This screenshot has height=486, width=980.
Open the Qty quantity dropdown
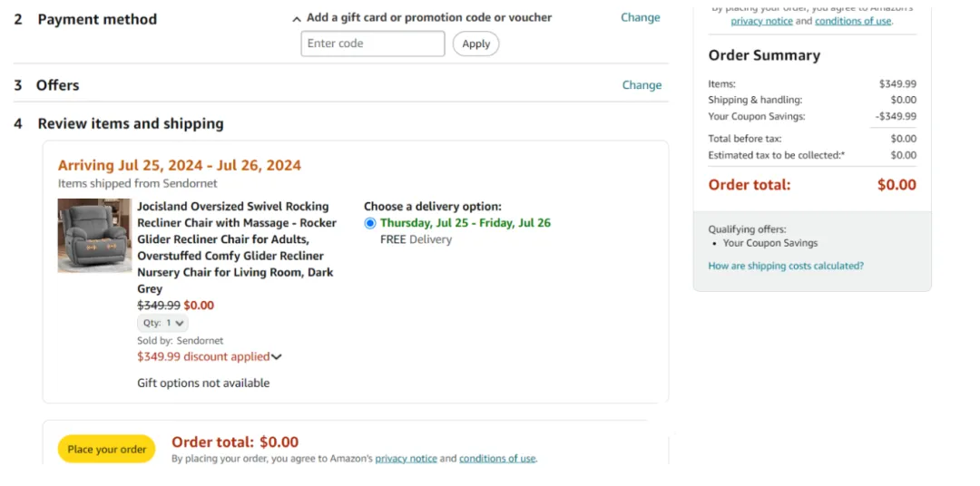pyautogui.click(x=162, y=323)
